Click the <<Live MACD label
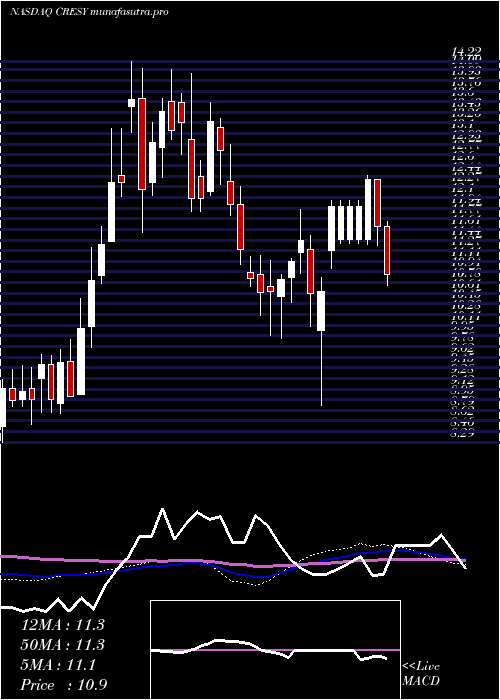500x700 pixels. 421,674
